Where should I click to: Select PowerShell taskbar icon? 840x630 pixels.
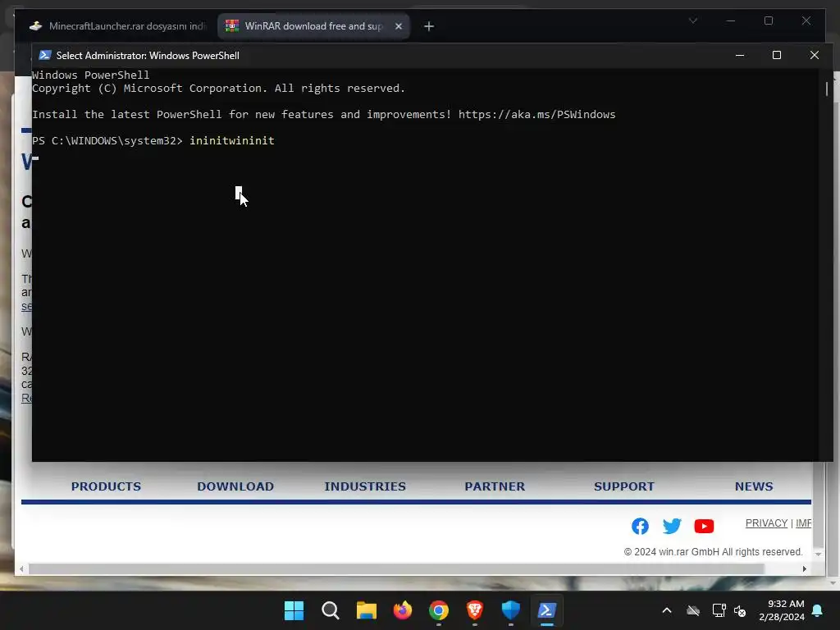[547, 610]
